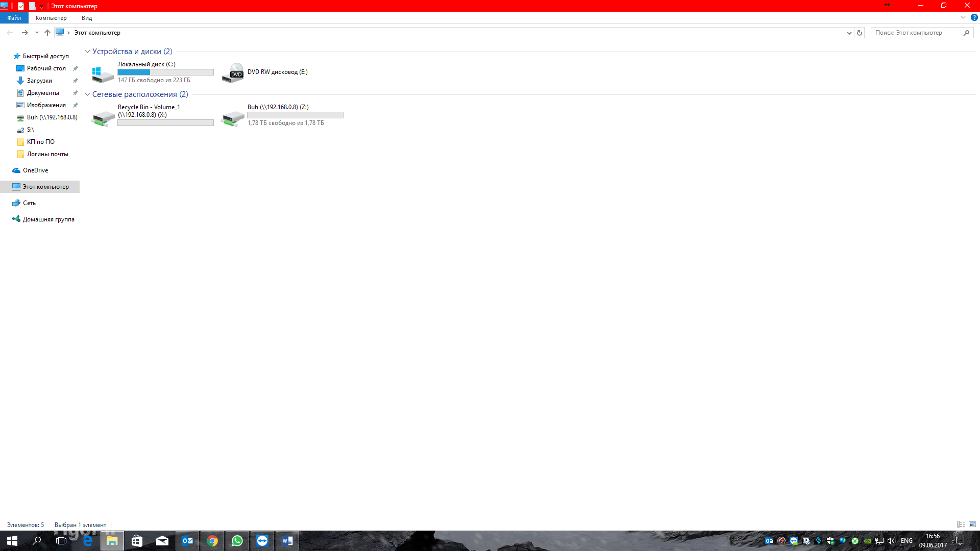Click the C: drive capacity bar
This screenshot has height=551, width=980.
click(165, 72)
